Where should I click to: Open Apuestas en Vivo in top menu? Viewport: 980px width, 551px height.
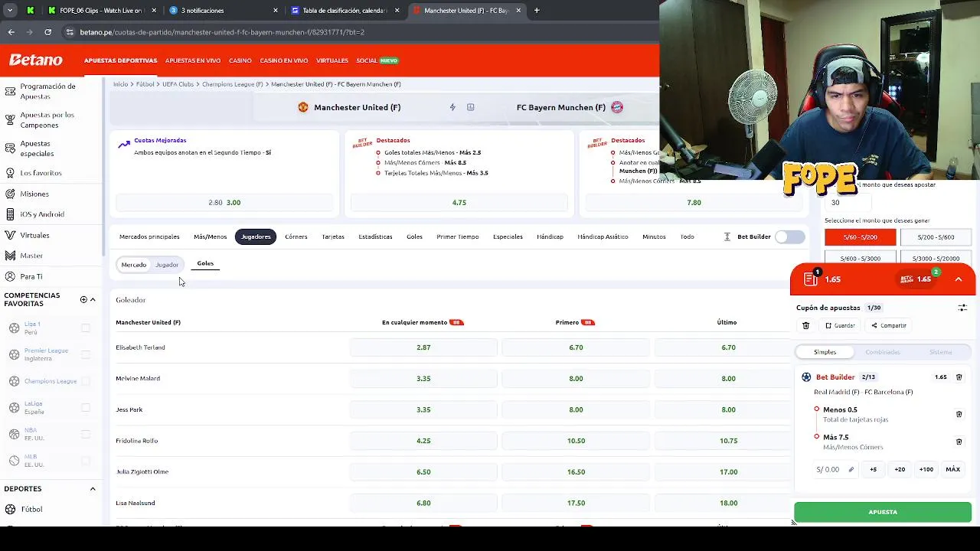coord(193,60)
